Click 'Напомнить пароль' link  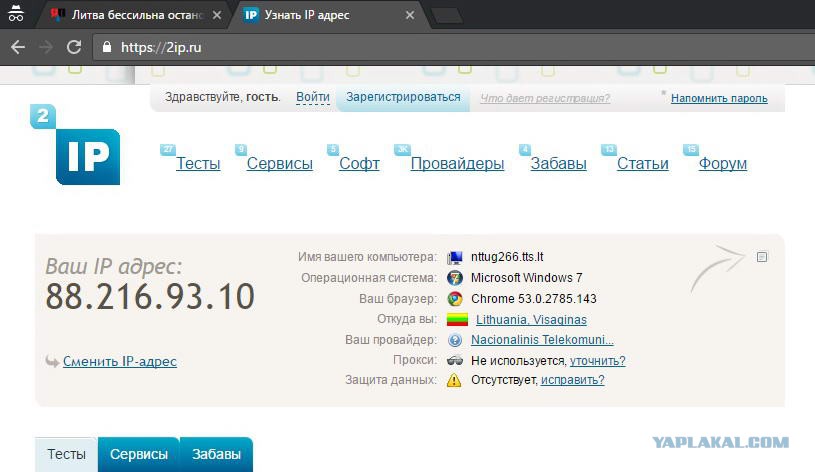tap(719, 98)
